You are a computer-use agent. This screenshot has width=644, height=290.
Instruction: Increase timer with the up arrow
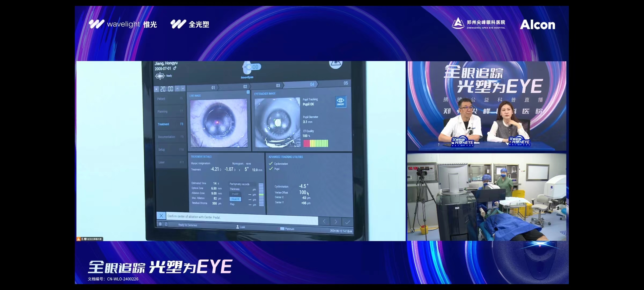(177, 88)
